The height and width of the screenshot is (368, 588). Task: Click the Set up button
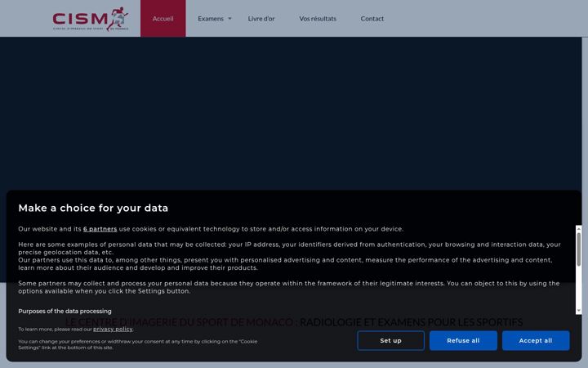click(x=390, y=340)
